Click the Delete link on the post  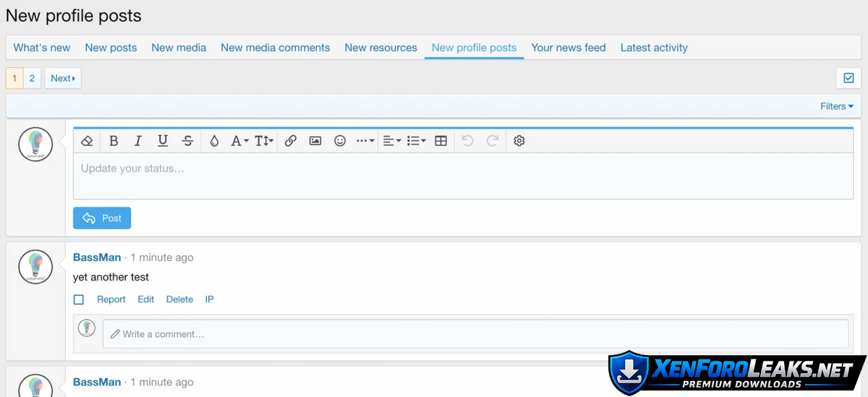point(179,299)
